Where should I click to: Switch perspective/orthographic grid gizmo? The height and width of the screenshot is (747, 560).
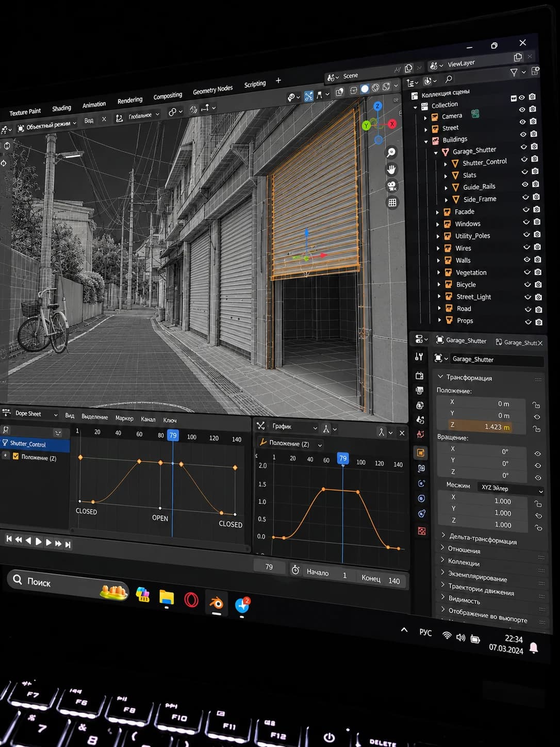click(392, 203)
